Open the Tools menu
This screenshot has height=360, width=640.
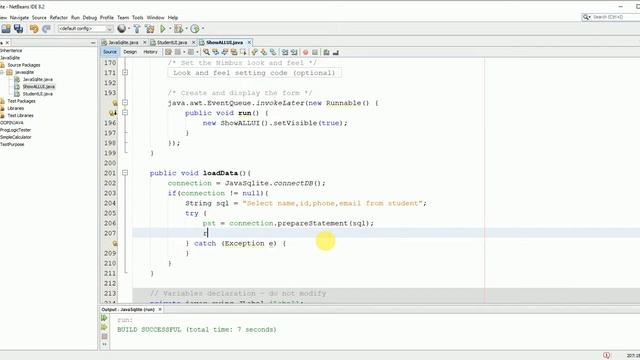138,18
